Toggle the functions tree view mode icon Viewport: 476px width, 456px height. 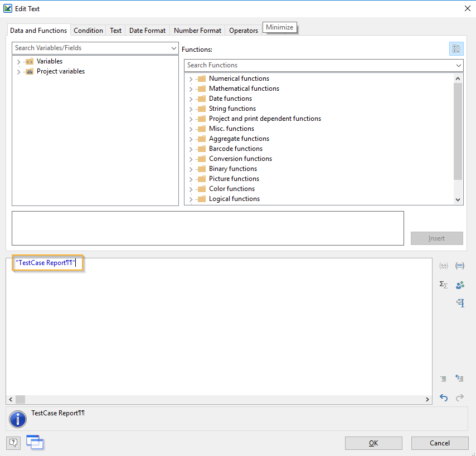(456, 49)
